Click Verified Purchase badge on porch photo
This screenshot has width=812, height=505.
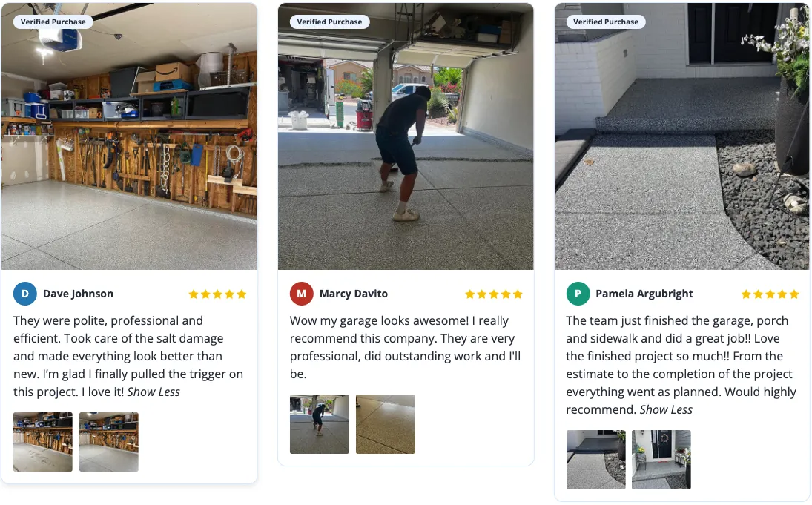pyautogui.click(x=606, y=22)
